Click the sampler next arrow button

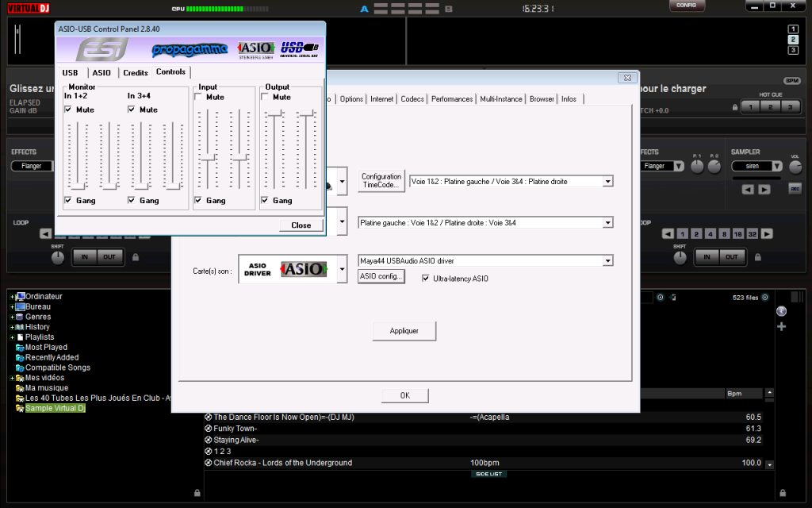point(764,190)
